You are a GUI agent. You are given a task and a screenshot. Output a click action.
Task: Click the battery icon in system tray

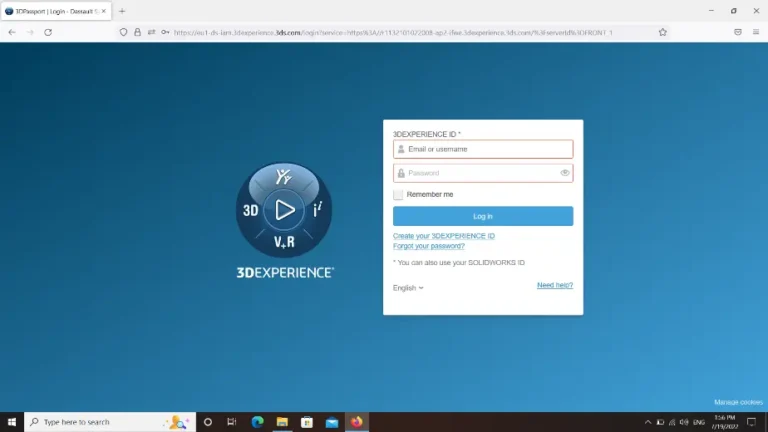click(660, 422)
